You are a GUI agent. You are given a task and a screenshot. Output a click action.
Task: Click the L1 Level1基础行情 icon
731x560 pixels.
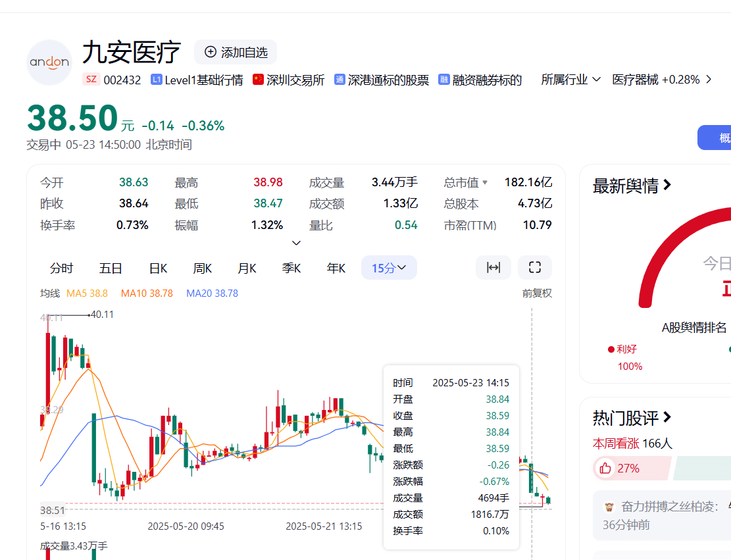click(157, 80)
